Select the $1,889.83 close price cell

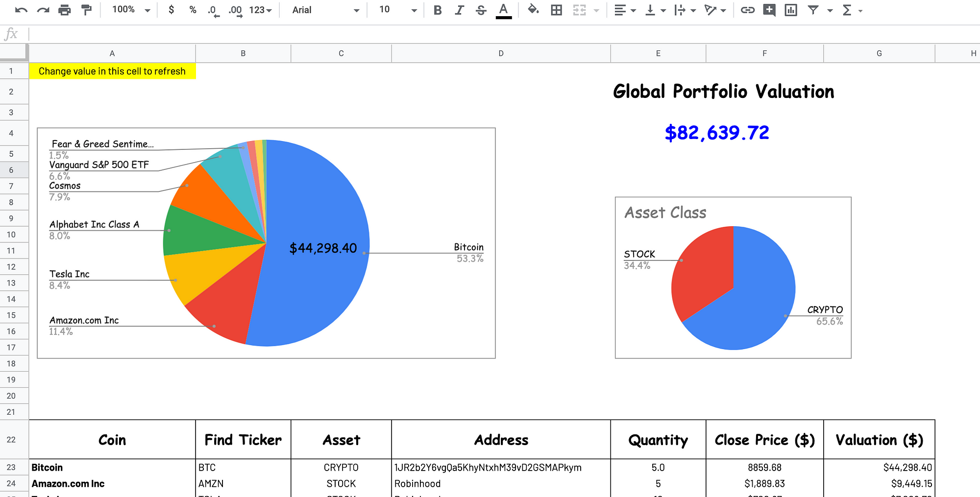764,484
